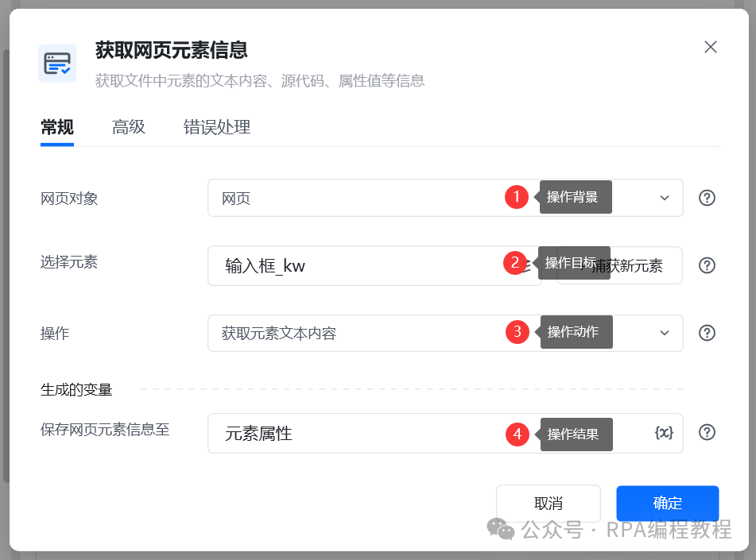756x560 pixels.
Task: Click the help icon for 网页对象
Action: tap(707, 198)
